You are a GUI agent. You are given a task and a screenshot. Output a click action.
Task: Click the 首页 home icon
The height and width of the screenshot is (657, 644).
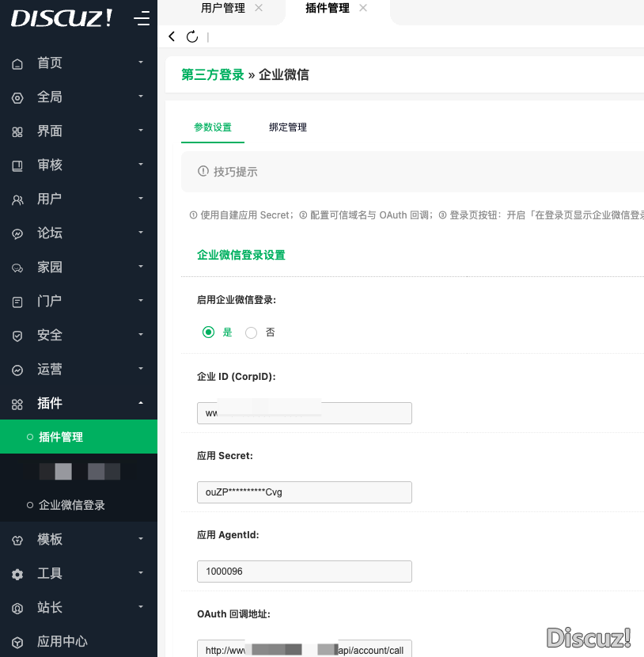click(x=17, y=63)
